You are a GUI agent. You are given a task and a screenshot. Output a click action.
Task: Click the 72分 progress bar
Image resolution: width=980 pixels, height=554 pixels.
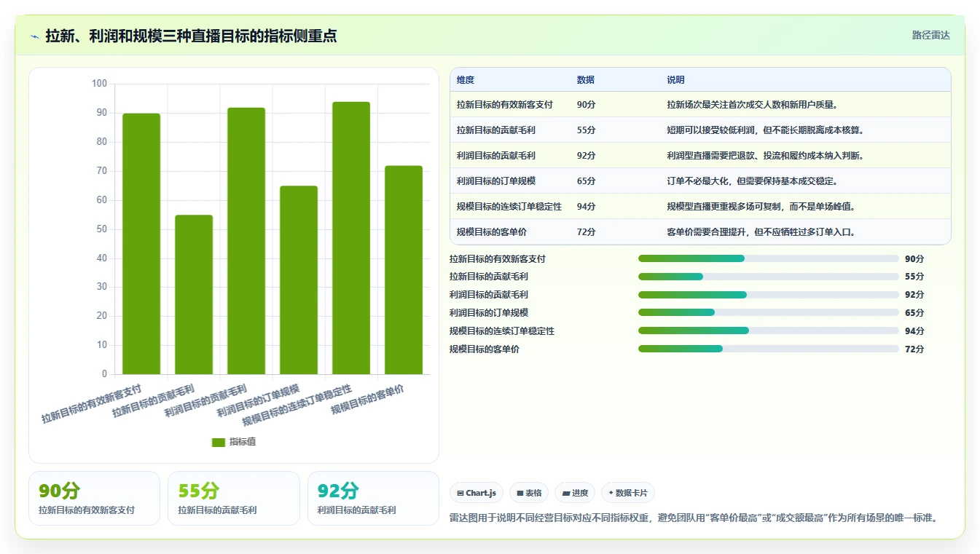769,349
